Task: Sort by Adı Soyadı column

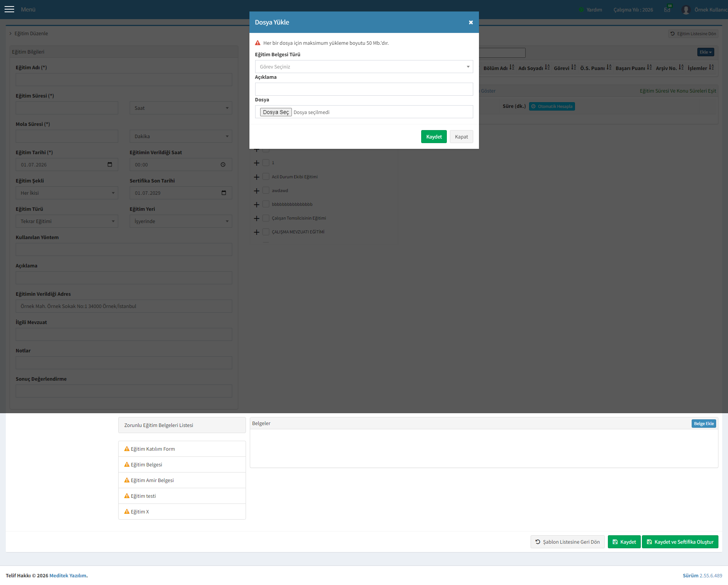Action: (x=547, y=67)
